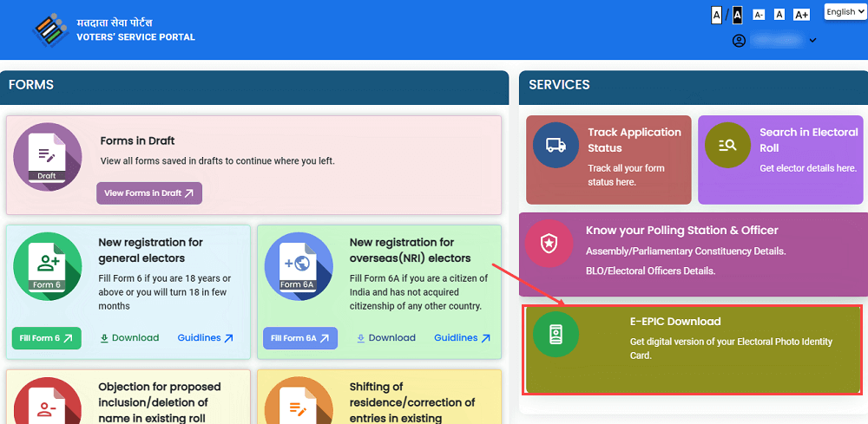Click the Fill Form 6A button
Viewport: 868px width, 424px height.
pyautogui.click(x=300, y=338)
